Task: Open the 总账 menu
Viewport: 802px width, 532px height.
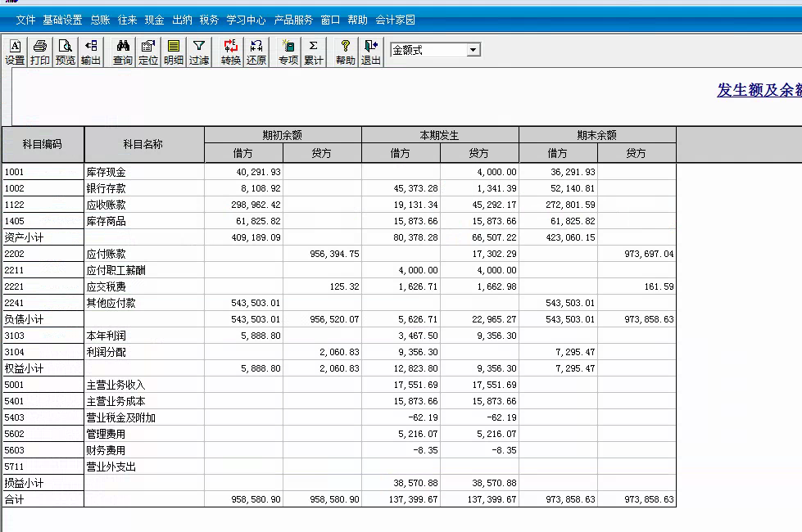Action: pos(100,20)
